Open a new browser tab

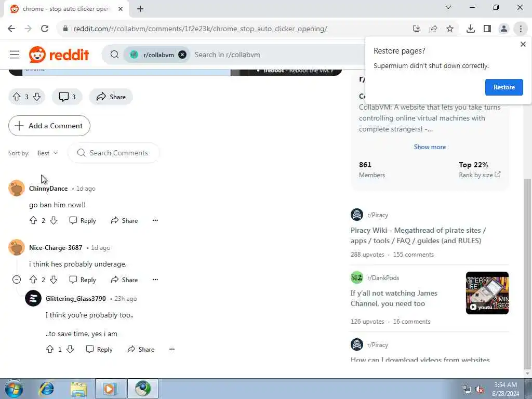coord(140,9)
